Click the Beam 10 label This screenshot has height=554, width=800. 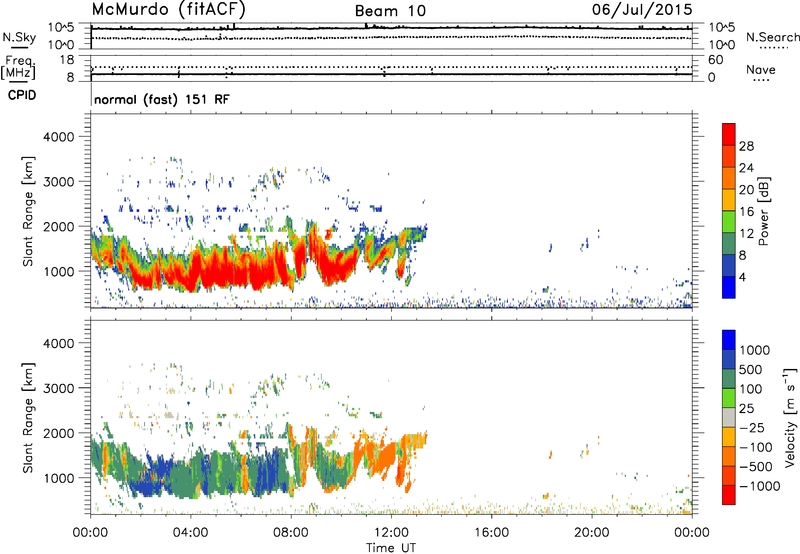[x=390, y=11]
